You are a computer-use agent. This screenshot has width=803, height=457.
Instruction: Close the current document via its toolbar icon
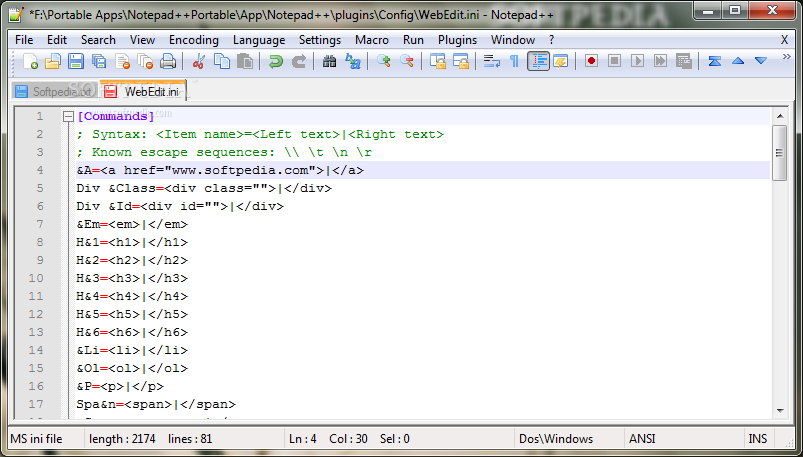click(122, 61)
